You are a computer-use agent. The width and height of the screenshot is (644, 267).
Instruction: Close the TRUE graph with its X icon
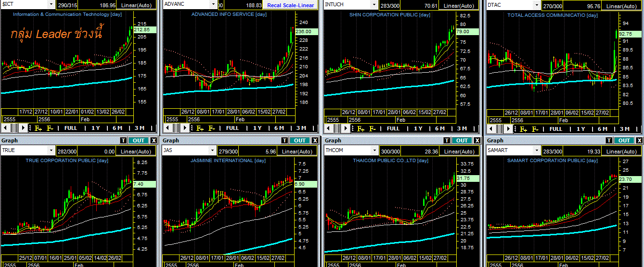[154, 140]
